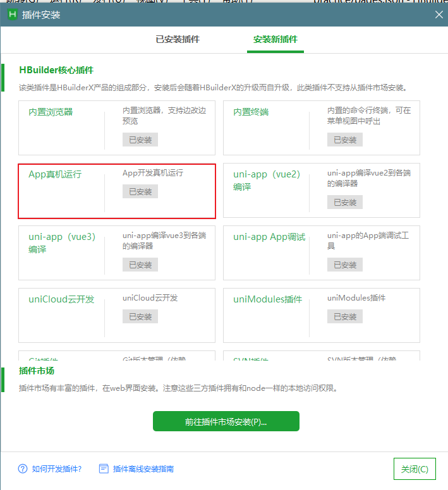Click 已安装 button under 内置浏览器
The width and height of the screenshot is (448, 490).
click(x=140, y=140)
